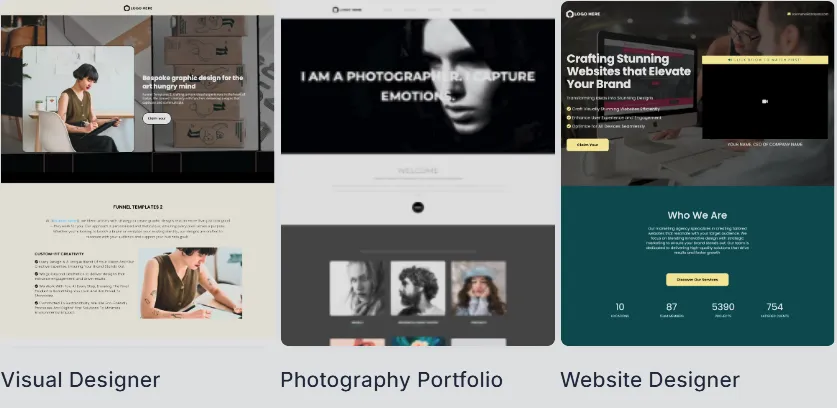
Task: Click the hexagon logo in Website Designer header
Action: tap(570, 14)
